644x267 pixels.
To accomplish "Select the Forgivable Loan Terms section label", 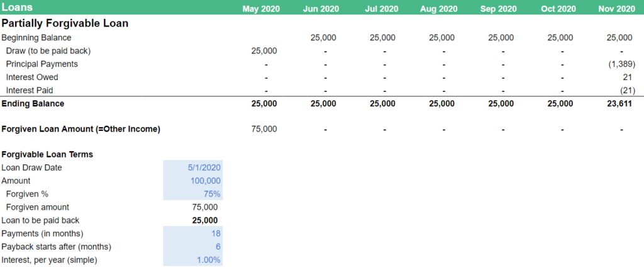I will 47,154.
